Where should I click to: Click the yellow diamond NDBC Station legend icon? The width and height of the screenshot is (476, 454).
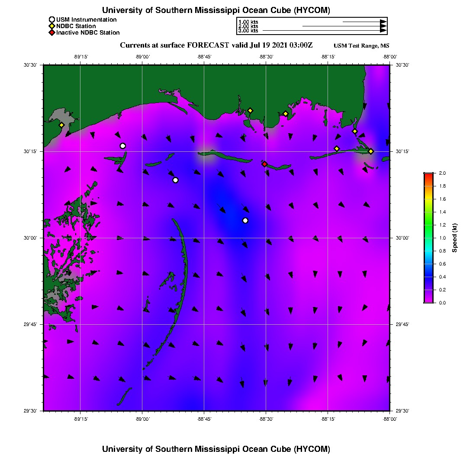[x=52, y=26]
